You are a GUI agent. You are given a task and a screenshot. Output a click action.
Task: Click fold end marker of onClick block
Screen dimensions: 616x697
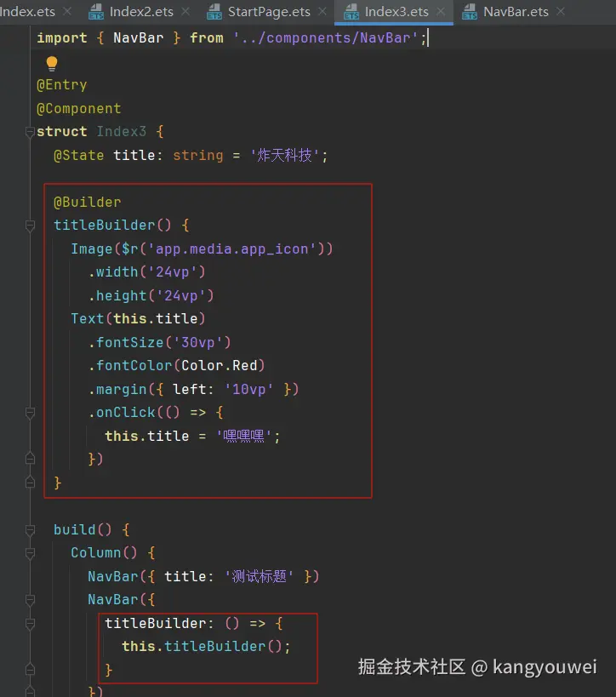point(30,459)
